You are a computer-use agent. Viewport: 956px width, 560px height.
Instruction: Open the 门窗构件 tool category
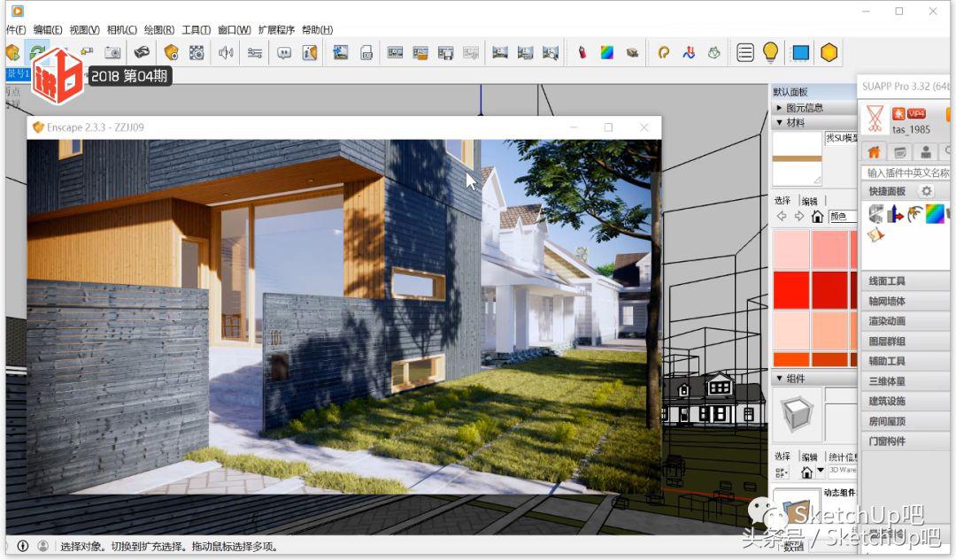887,441
